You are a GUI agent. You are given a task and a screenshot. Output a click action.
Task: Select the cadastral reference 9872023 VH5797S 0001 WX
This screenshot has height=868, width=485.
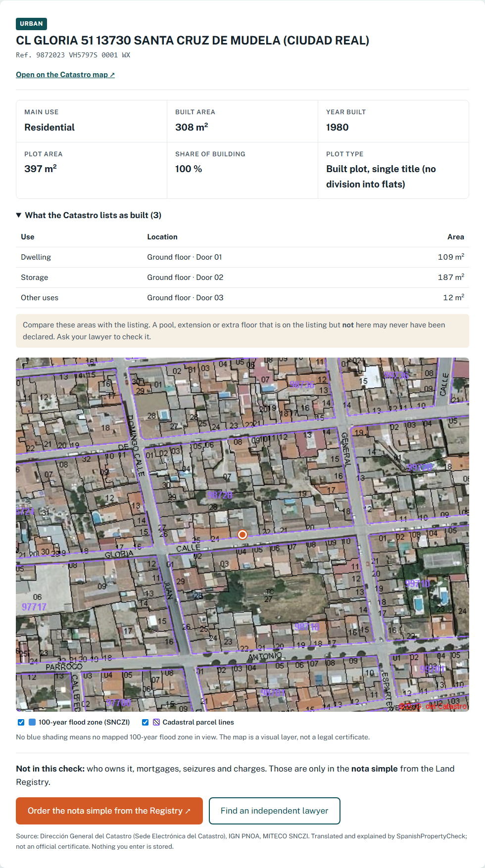coord(73,55)
